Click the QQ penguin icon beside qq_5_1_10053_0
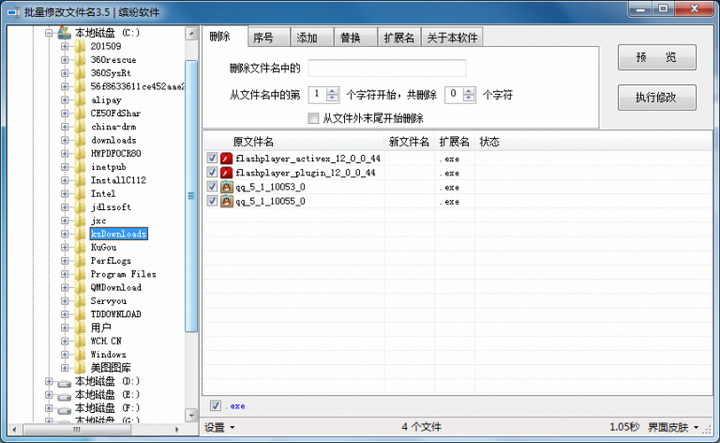This screenshot has width=720, height=443. pos(226,187)
